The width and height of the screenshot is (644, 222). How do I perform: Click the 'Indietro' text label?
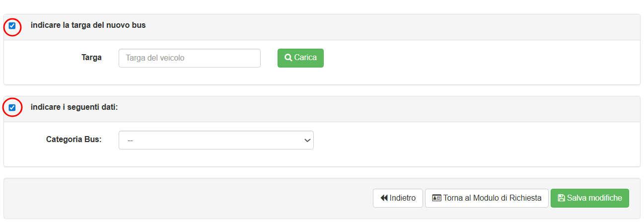tap(403, 198)
